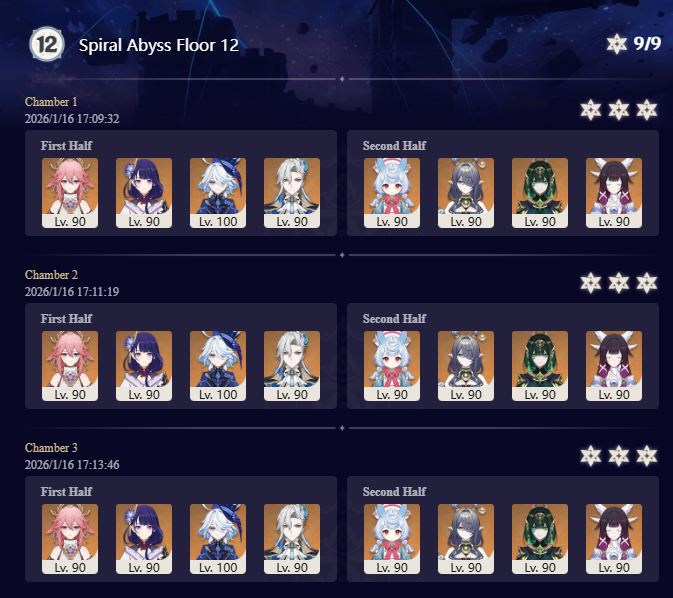The width and height of the screenshot is (673, 598).
Task: Select white-haired fourth character in Chamber 1 First Half
Action: 292,193
